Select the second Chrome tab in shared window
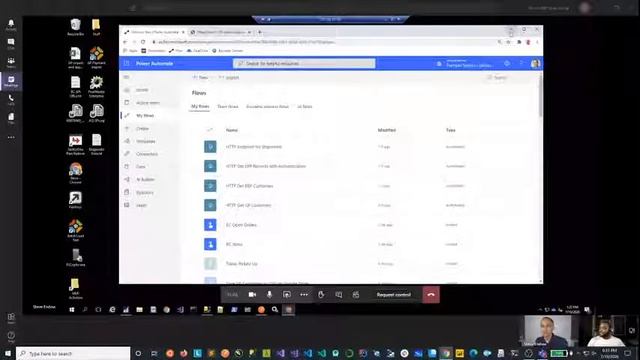The height and width of the screenshot is (360, 640). (220, 32)
